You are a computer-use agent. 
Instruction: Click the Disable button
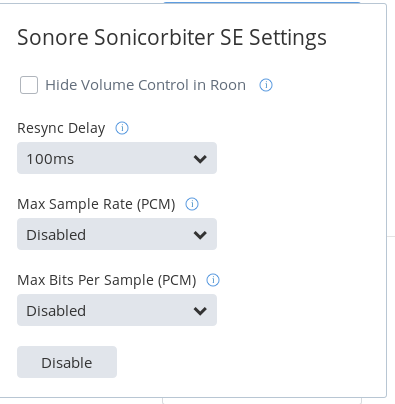[x=67, y=362]
